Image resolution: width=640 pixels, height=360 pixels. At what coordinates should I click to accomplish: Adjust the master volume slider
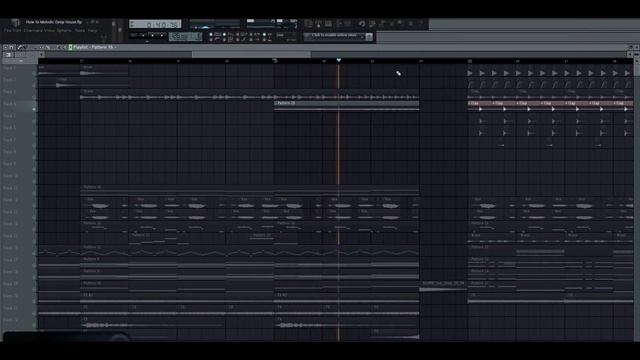tap(114, 24)
